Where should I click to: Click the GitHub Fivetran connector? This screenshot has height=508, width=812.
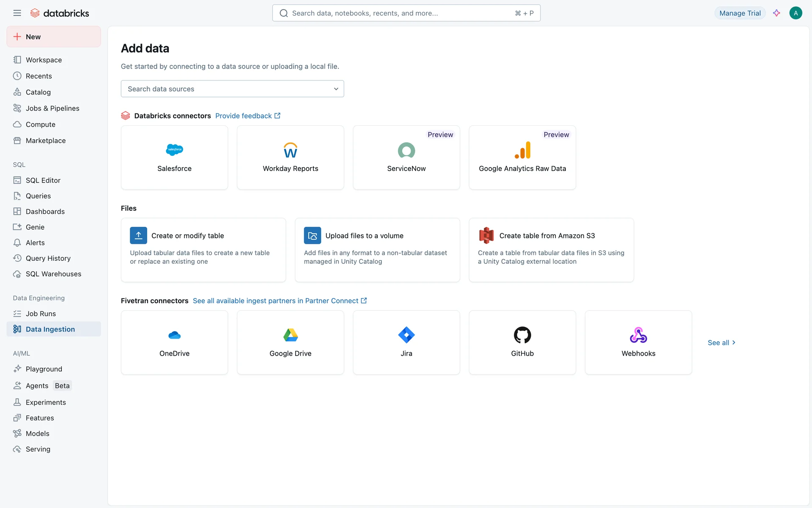tap(522, 342)
